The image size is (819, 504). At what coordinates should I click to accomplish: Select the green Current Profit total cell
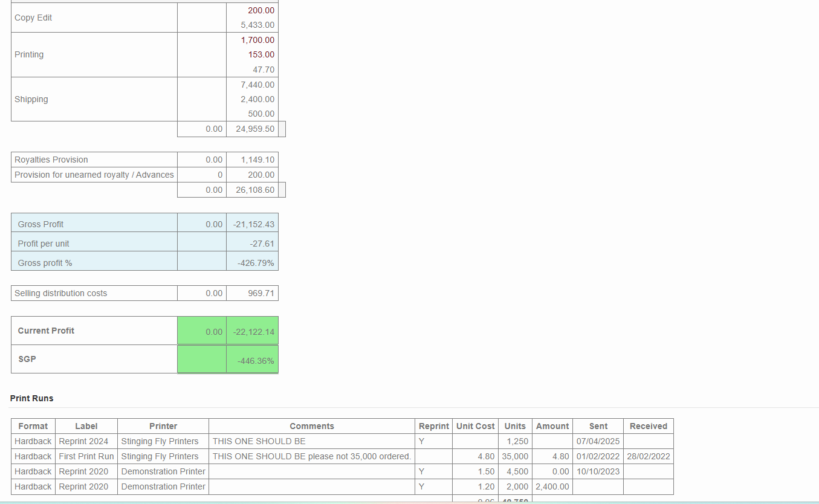[x=252, y=331]
